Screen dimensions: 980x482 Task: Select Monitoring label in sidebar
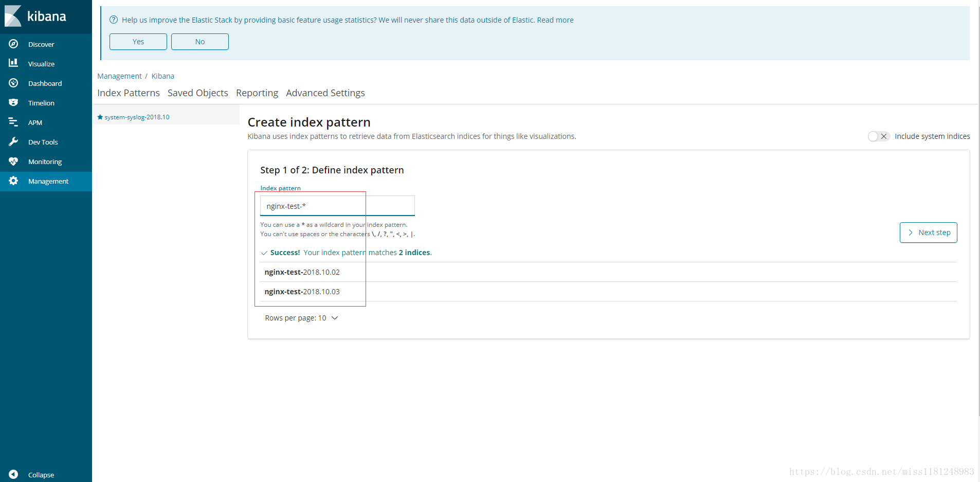tap(45, 162)
